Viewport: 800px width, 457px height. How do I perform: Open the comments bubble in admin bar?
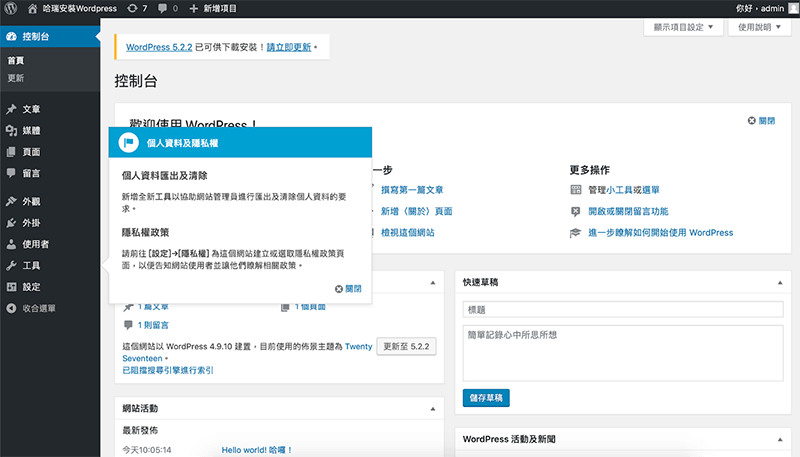click(162, 8)
